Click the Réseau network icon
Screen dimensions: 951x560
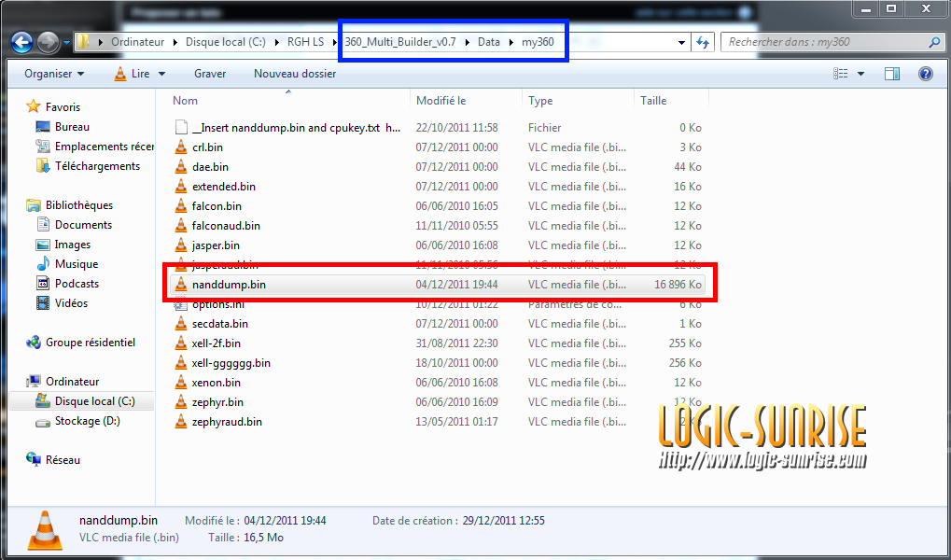pyautogui.click(x=35, y=460)
